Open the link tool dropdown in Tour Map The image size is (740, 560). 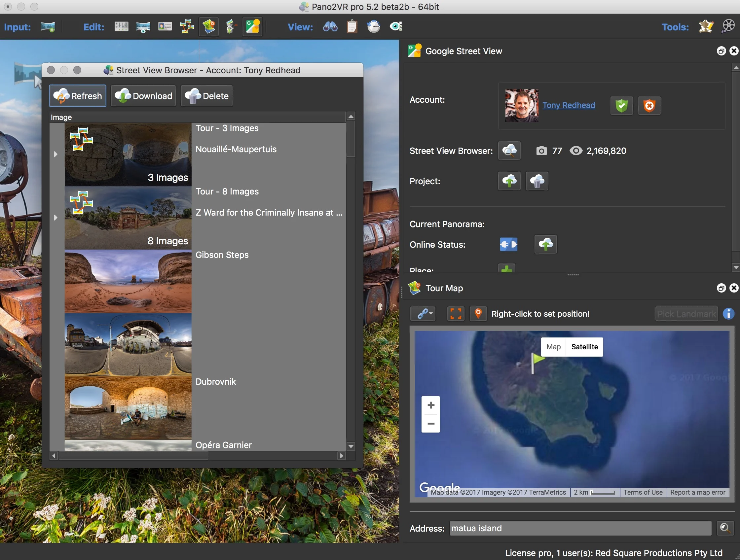[x=423, y=314]
